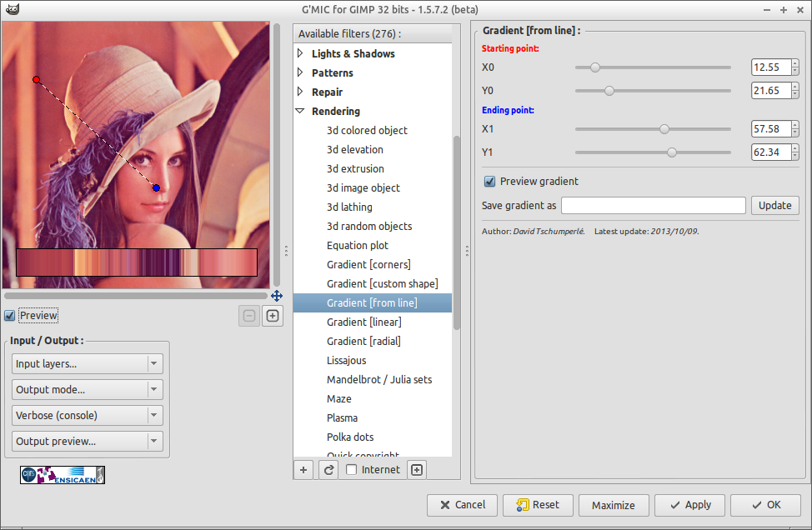The height and width of the screenshot is (530, 812).
Task: Click the X1 slider handle
Action: tap(664, 129)
